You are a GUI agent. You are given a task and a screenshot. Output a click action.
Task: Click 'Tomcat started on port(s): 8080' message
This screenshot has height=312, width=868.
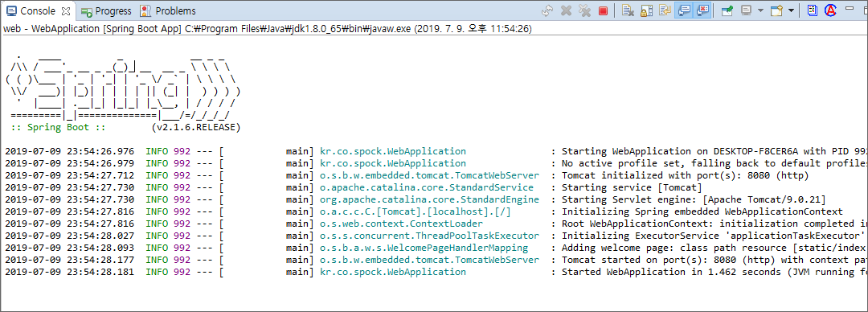click(714, 260)
